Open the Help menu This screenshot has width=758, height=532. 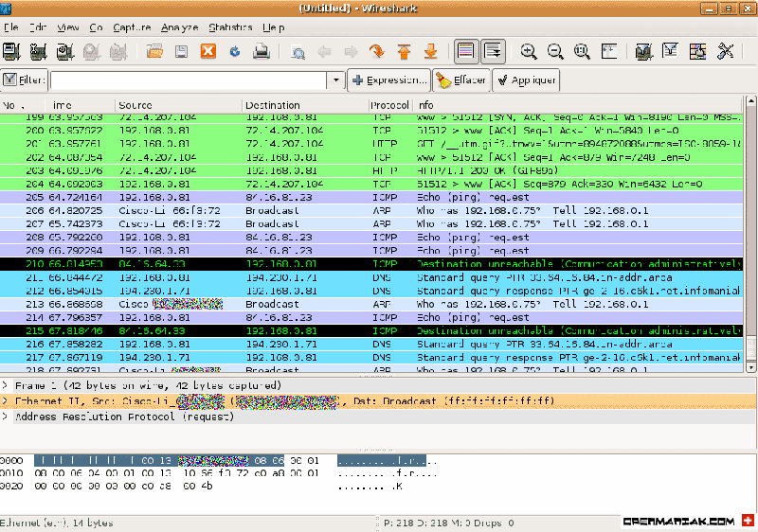pos(274,27)
